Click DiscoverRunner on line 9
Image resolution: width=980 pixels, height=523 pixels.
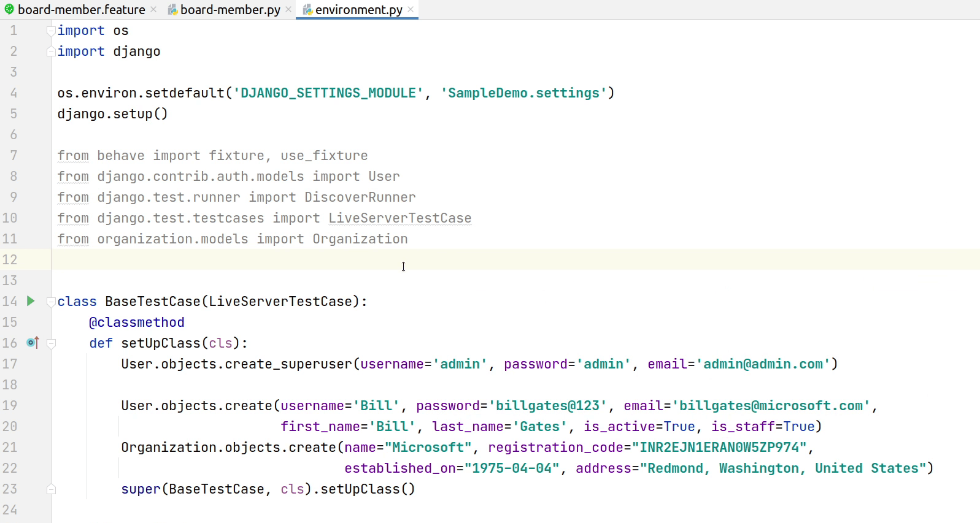tap(360, 197)
